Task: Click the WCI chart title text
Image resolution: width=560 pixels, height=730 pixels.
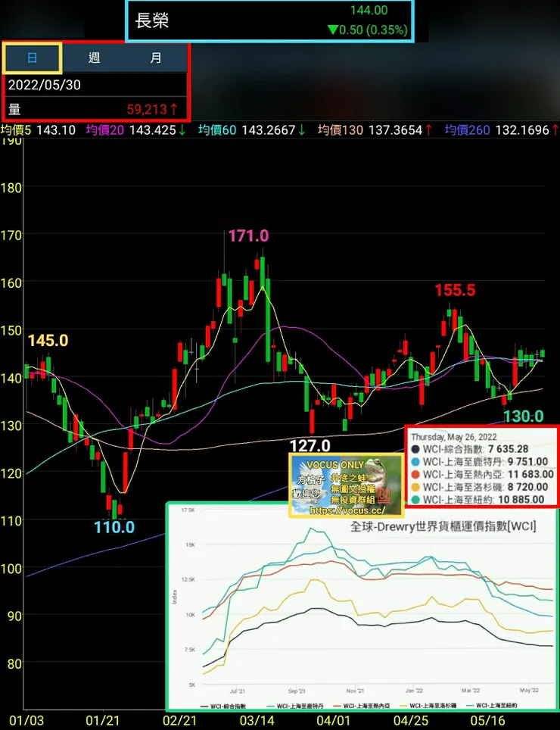Action: coord(443,526)
